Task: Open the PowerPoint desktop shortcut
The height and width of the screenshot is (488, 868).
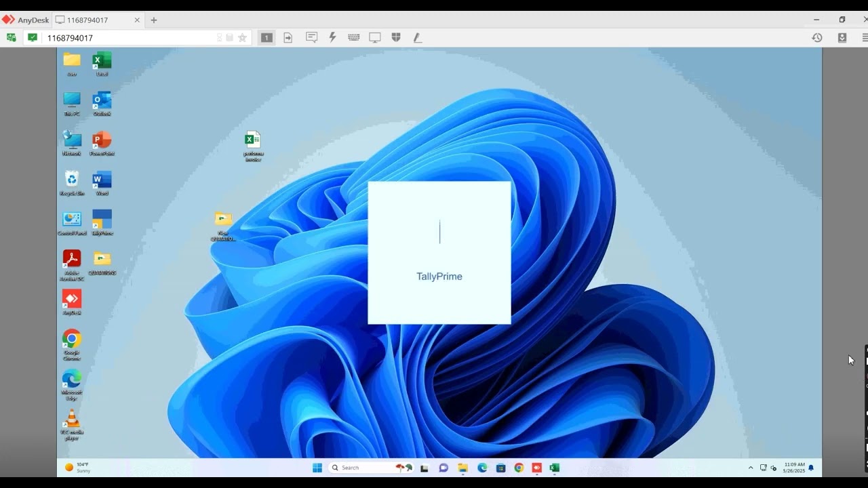Action: (102, 144)
